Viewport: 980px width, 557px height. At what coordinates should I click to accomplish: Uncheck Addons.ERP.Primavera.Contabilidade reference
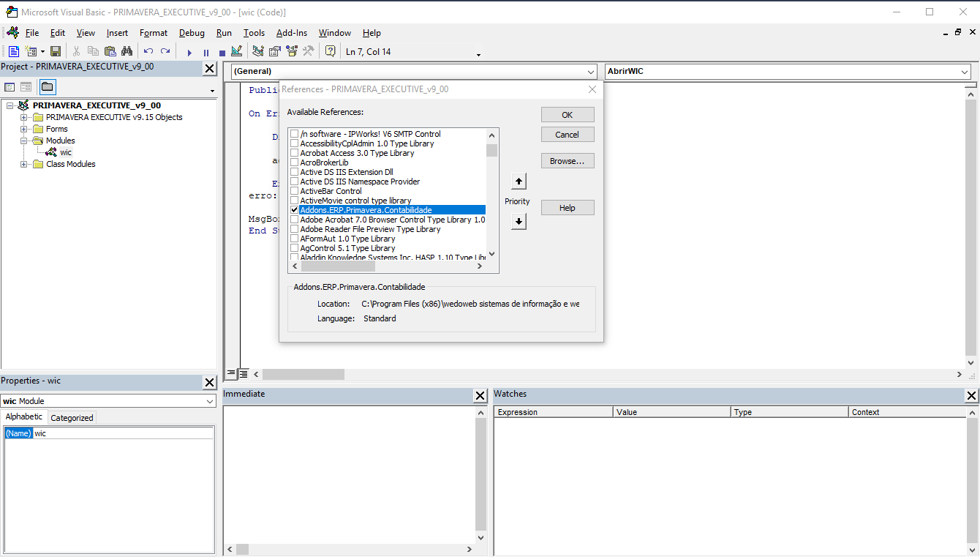(295, 210)
